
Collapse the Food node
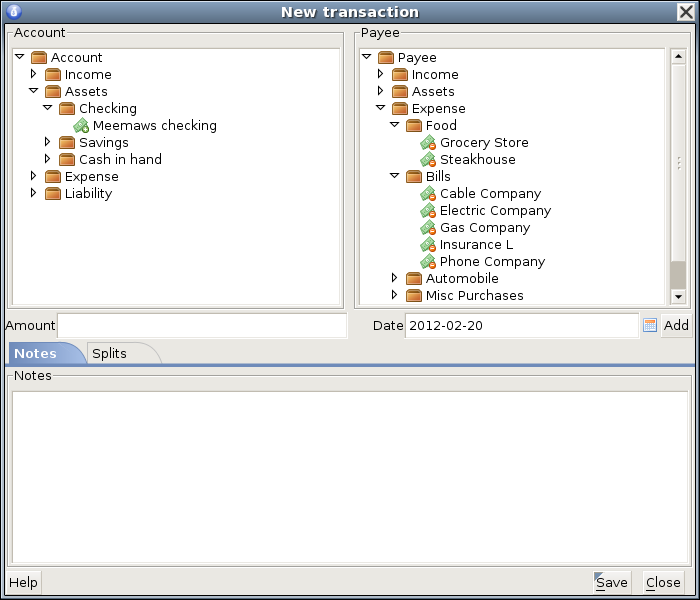point(395,125)
